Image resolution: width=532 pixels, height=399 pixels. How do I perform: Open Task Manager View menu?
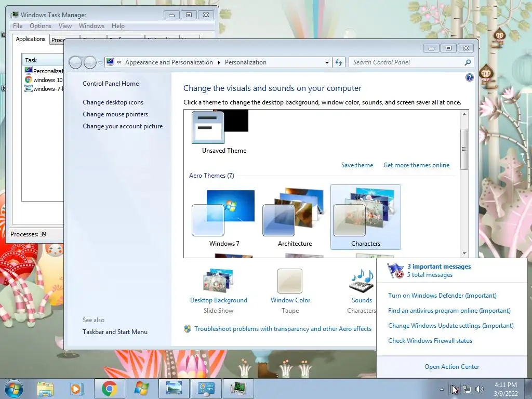[x=65, y=26]
